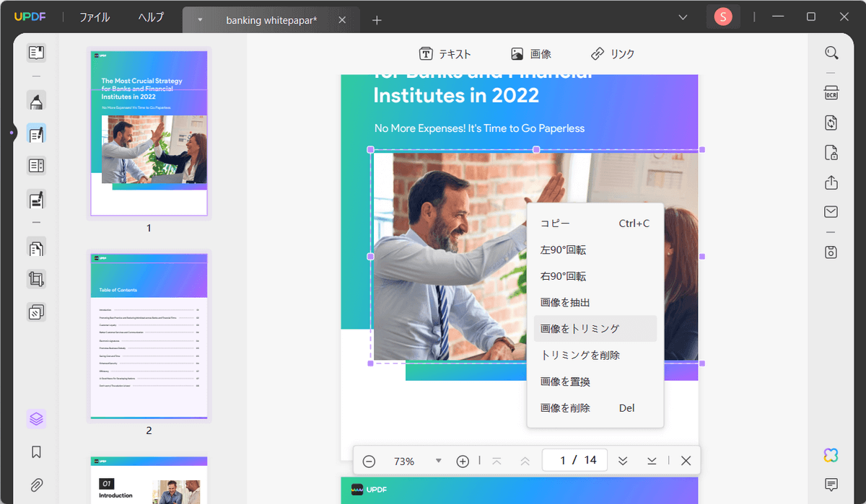Viewport: 866px width, 504px height.
Task: Open the Protect PDF lock icon
Action: tap(831, 153)
